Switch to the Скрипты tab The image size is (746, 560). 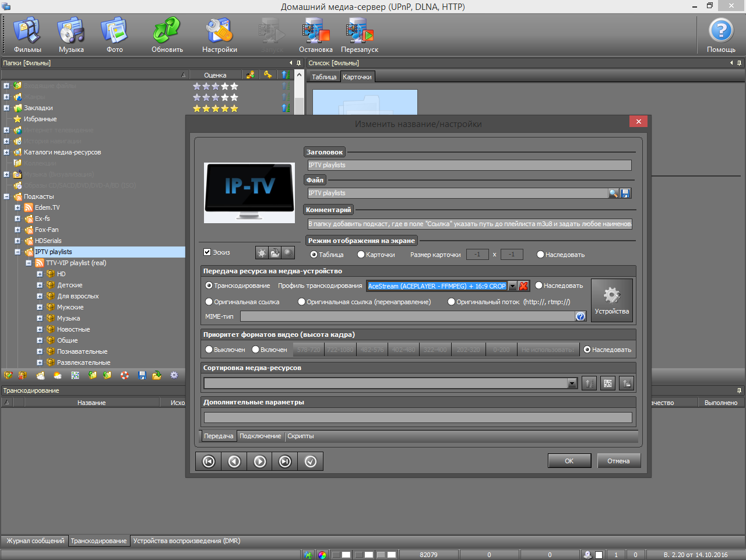click(x=301, y=436)
